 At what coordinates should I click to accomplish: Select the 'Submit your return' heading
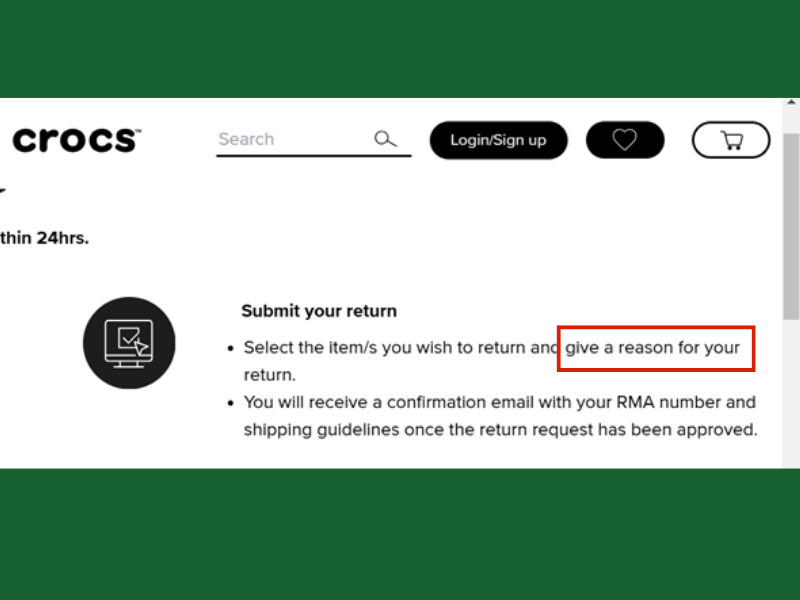(319, 311)
